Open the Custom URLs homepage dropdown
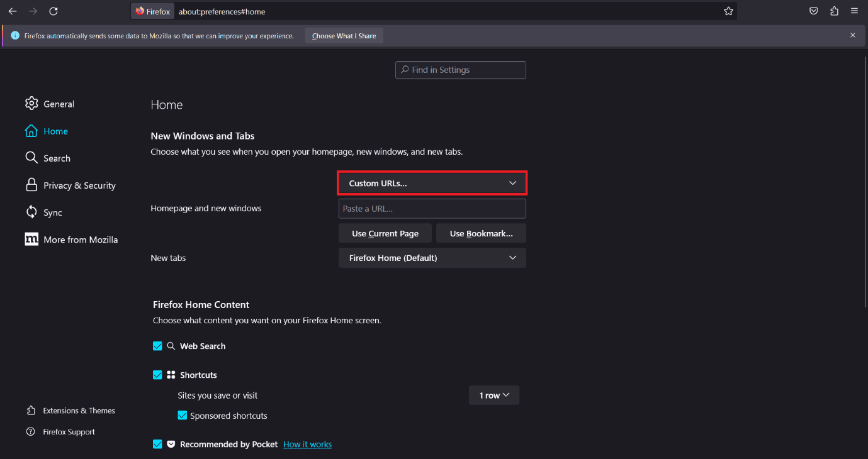Screen dimensions: 868x459 [x=432, y=183]
